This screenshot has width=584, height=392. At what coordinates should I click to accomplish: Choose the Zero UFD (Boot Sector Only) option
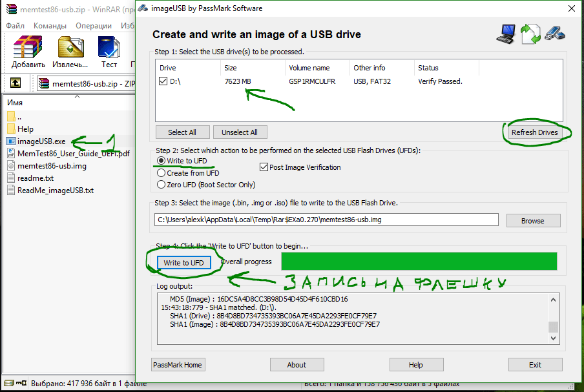(x=162, y=185)
